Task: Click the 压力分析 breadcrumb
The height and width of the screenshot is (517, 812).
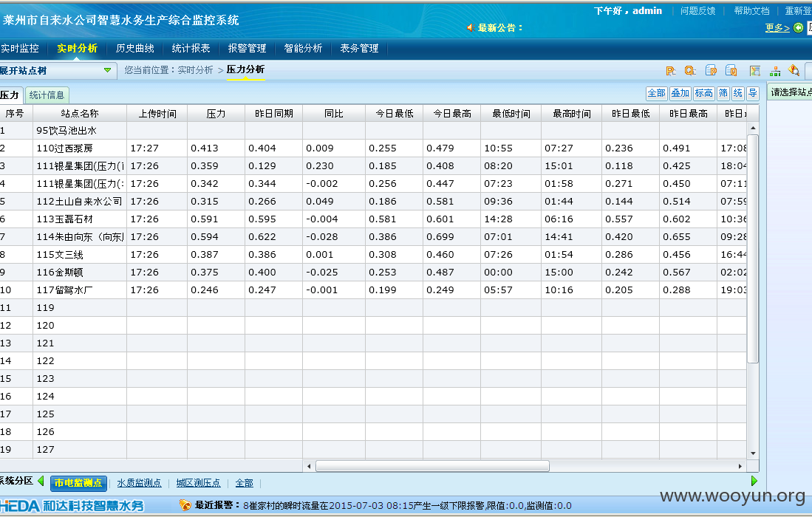Action: click(245, 69)
